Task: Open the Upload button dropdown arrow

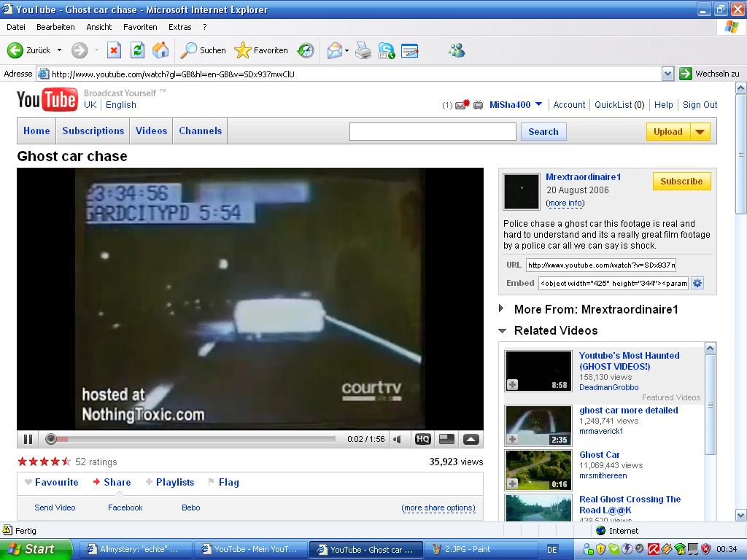Action: [700, 132]
